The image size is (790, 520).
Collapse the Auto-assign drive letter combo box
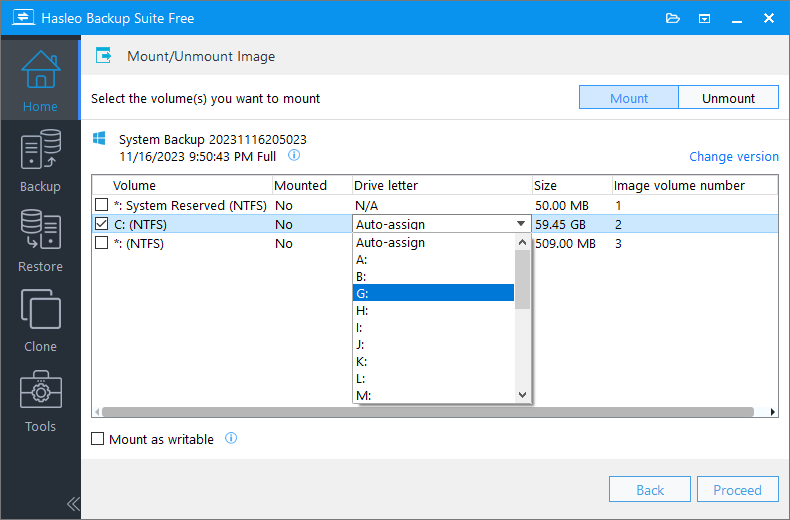tap(521, 224)
